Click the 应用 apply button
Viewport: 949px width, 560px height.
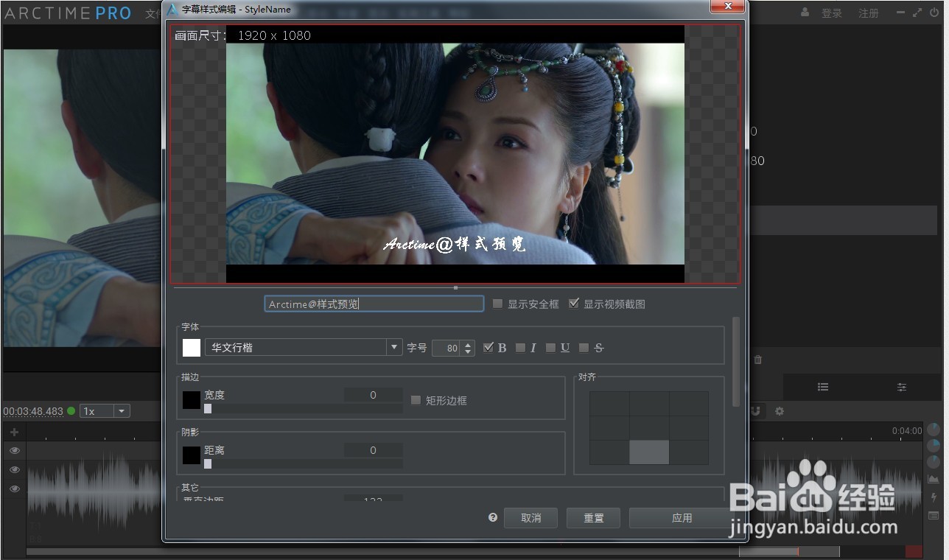coord(682,518)
